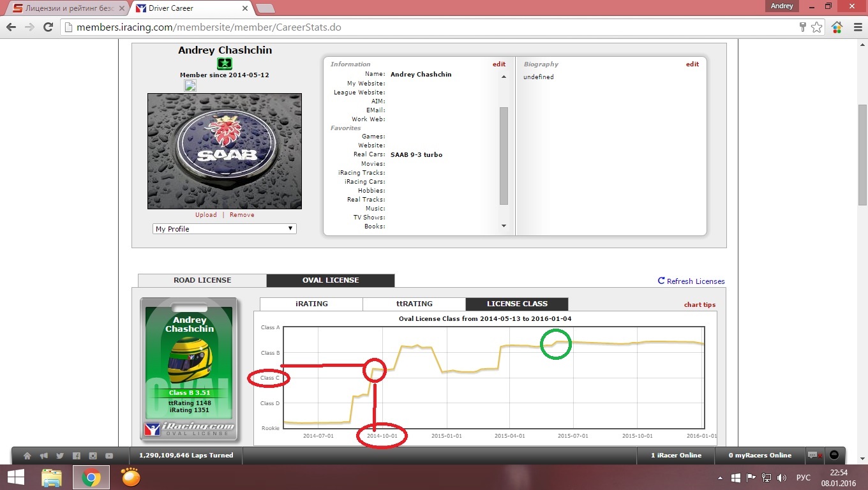Click the YouTube icon in footer bar
Viewport: 868px width, 490px height.
[109, 456]
